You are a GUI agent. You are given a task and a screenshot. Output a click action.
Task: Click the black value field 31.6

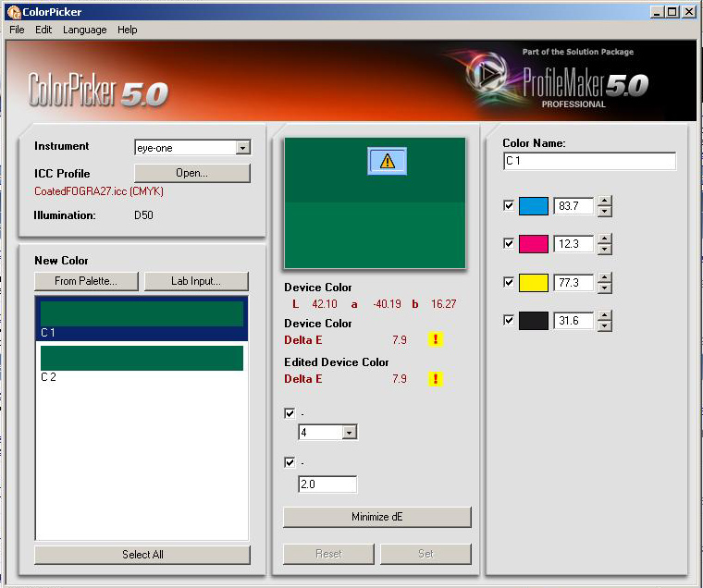pos(573,321)
